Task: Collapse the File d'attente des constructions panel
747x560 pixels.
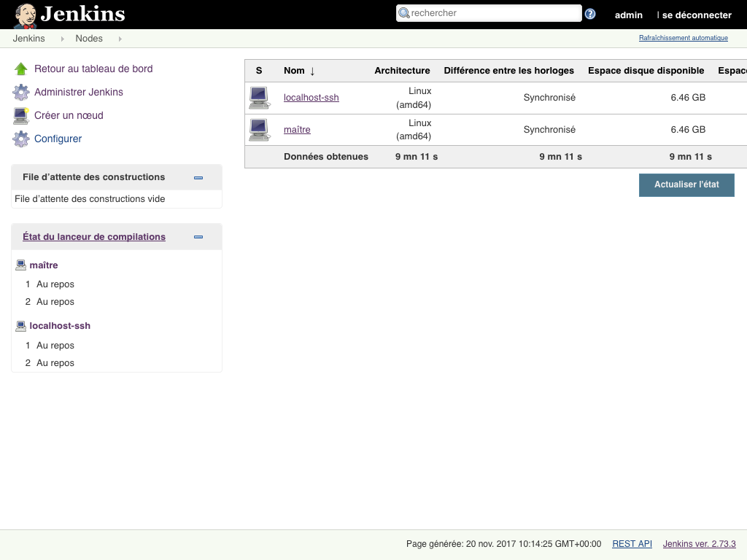Action: (x=198, y=177)
